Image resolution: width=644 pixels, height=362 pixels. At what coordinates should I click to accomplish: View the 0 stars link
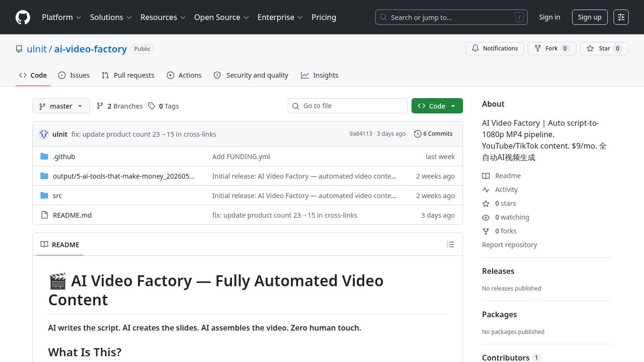tap(499, 203)
